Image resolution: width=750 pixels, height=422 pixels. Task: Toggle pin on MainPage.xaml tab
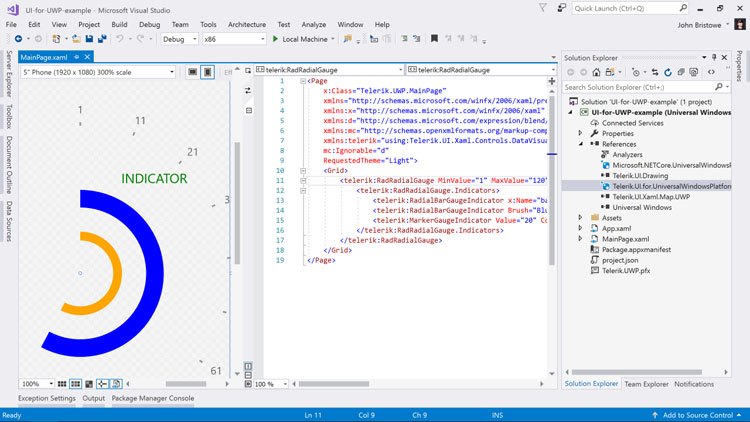coord(77,57)
